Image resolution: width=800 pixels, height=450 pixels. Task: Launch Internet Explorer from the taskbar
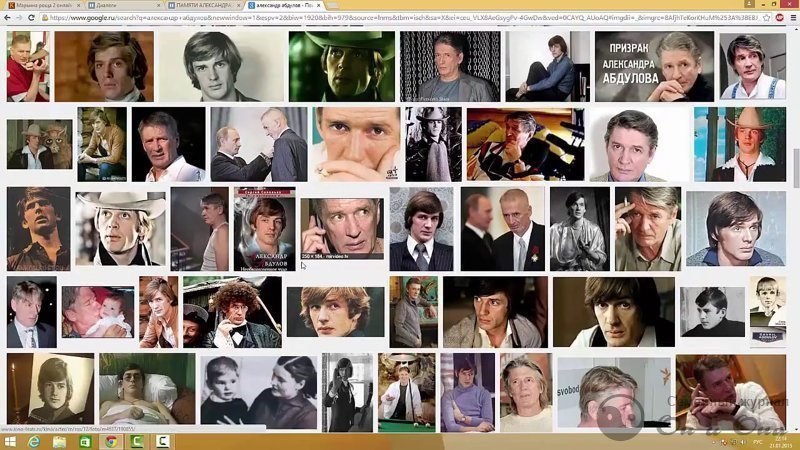pos(34,441)
